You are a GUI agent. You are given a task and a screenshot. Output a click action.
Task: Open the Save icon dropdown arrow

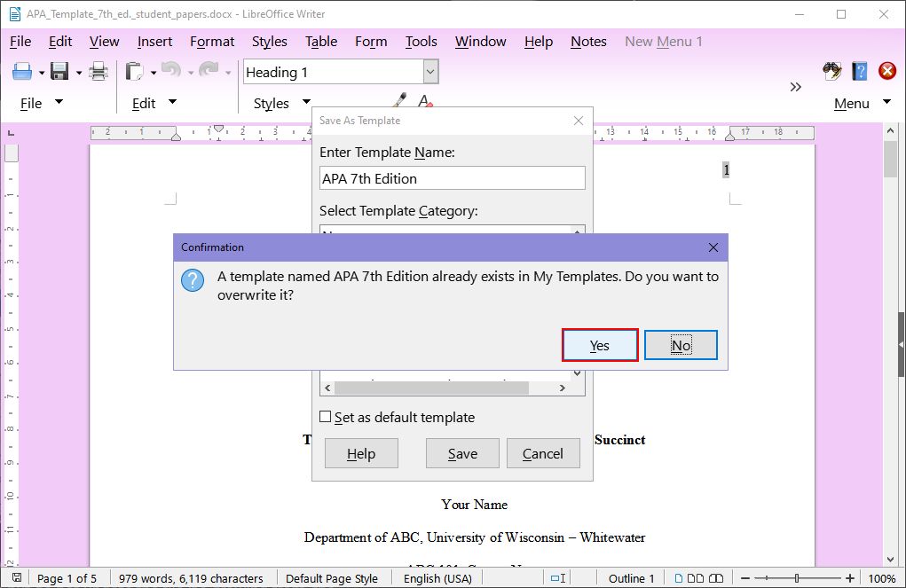79,73
